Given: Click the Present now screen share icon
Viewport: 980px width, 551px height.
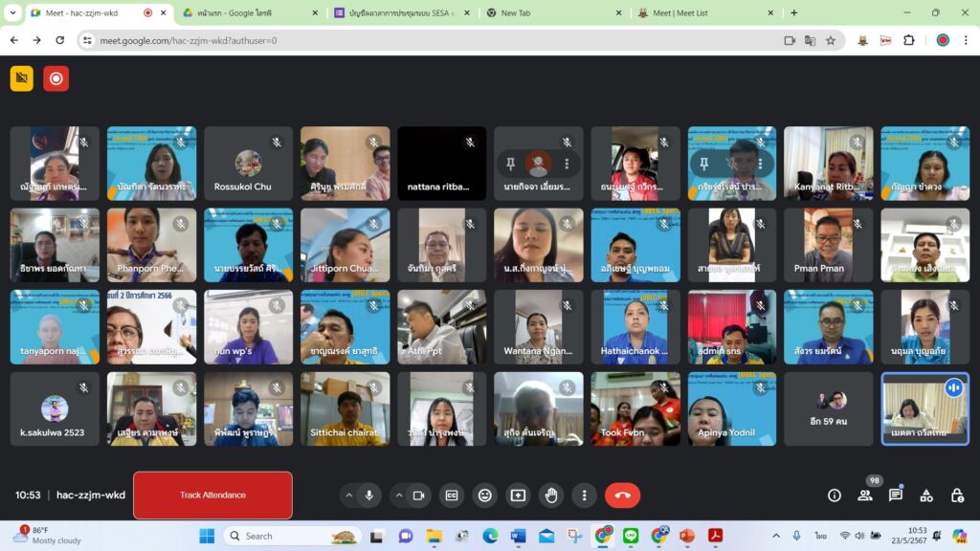Looking at the screenshot, I should tap(518, 496).
